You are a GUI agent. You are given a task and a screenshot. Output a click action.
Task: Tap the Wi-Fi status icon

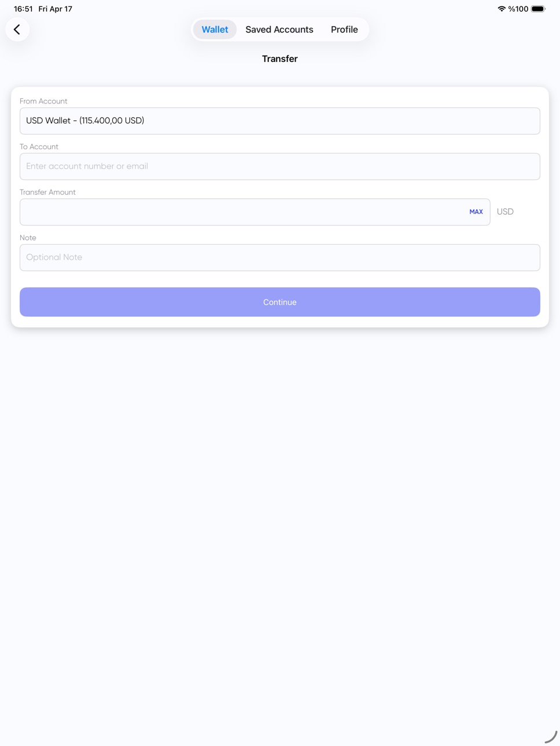pyautogui.click(x=502, y=9)
